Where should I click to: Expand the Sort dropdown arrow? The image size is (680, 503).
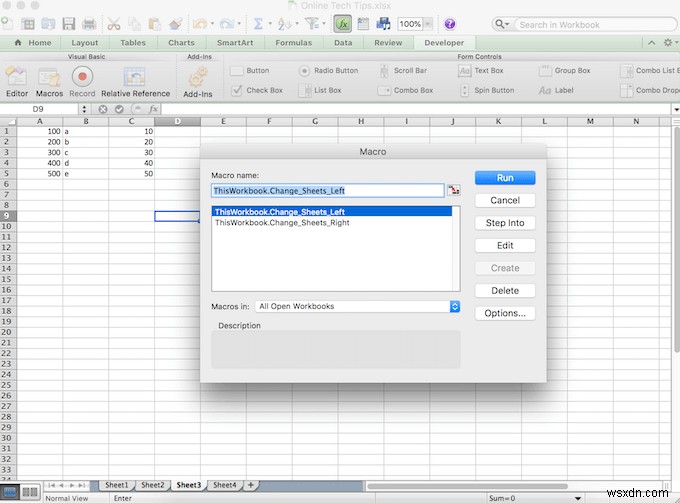(x=297, y=24)
